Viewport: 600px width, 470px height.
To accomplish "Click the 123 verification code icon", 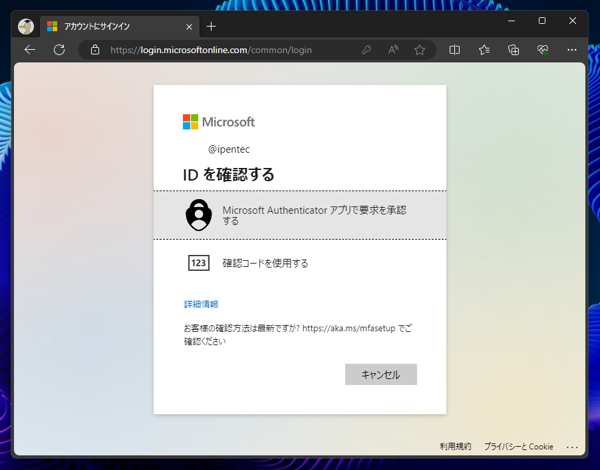I will (x=199, y=263).
